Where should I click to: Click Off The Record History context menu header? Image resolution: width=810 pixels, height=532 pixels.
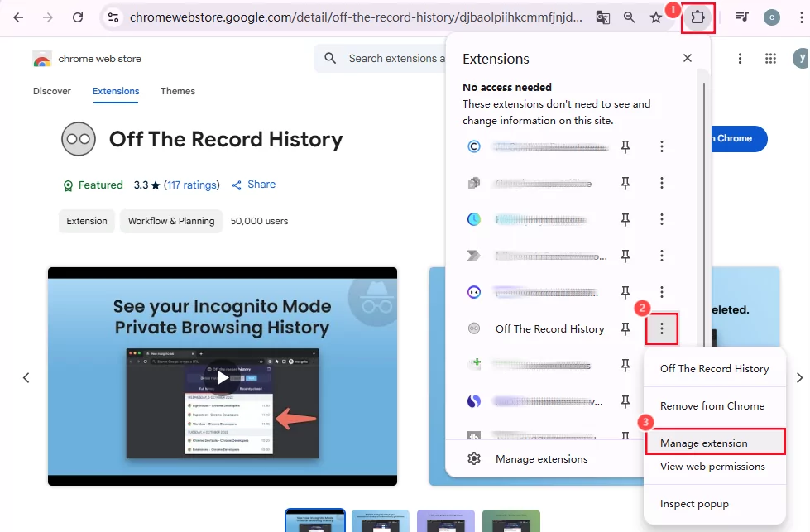[715, 369]
